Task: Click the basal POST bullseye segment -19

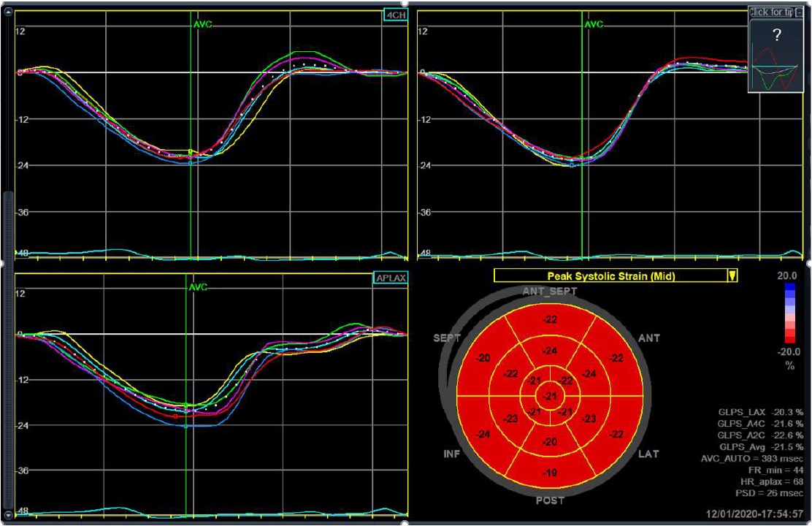Action: pyautogui.click(x=550, y=473)
